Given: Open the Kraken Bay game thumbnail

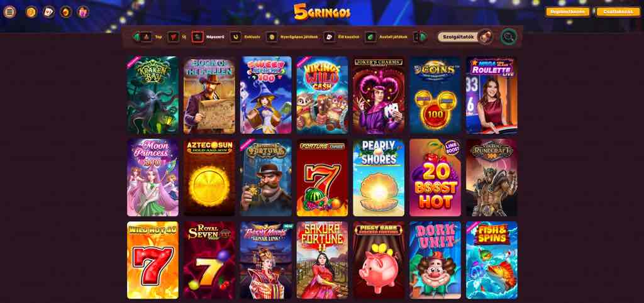Looking at the screenshot, I should click(153, 96).
